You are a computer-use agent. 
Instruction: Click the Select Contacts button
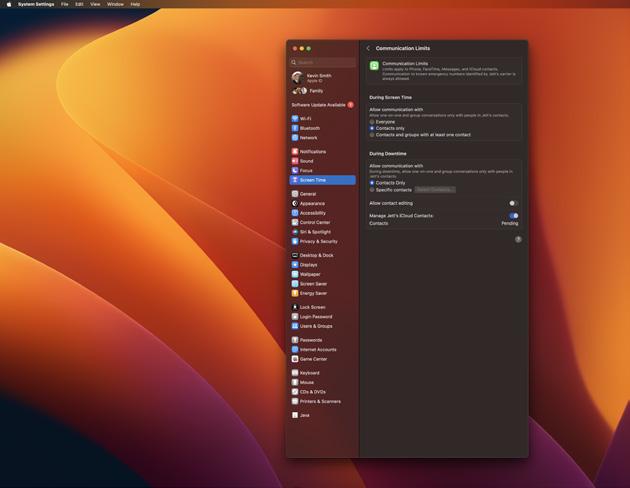435,190
